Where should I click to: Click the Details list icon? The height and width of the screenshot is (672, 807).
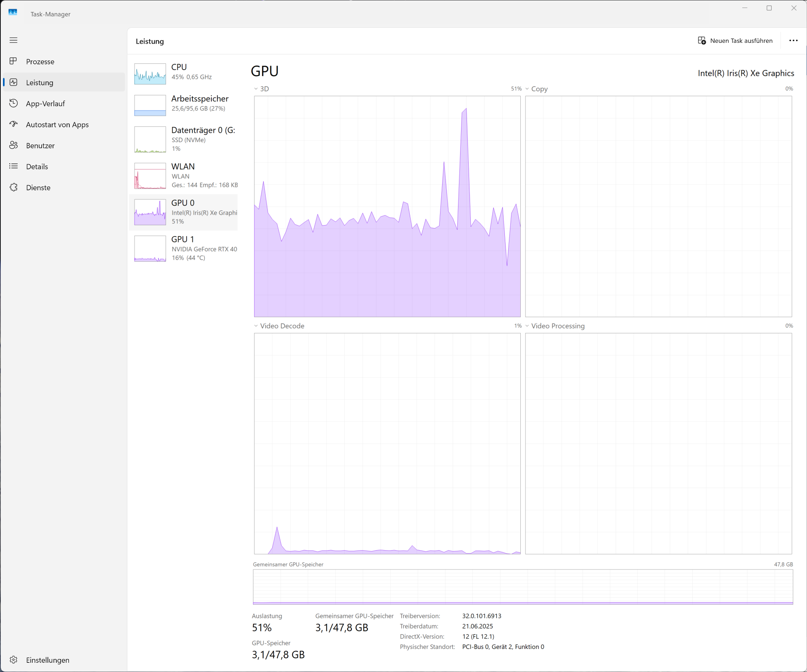tap(13, 166)
